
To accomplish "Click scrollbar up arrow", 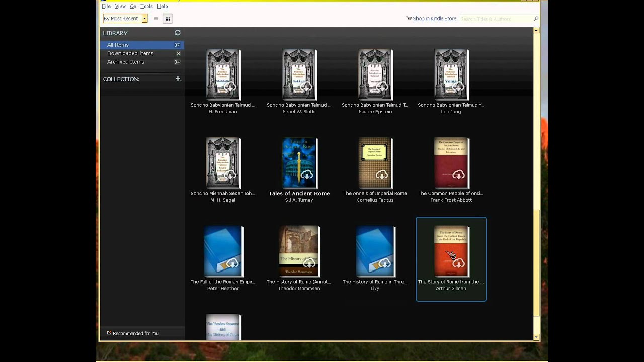I will [536, 30].
